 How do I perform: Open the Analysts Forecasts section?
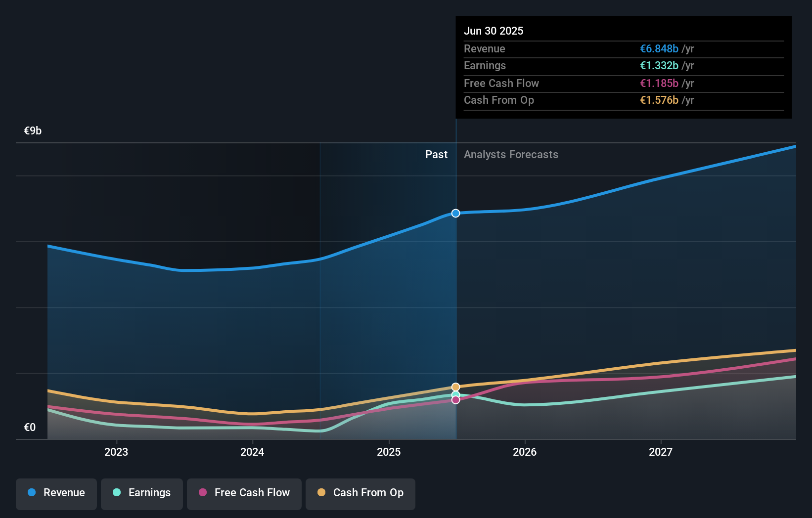tap(511, 154)
